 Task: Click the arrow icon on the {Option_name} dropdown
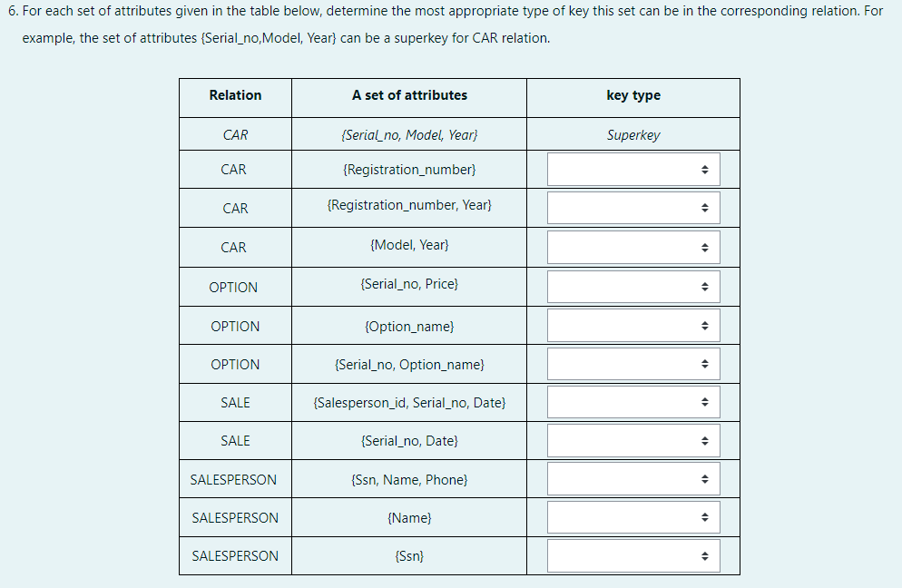706,325
